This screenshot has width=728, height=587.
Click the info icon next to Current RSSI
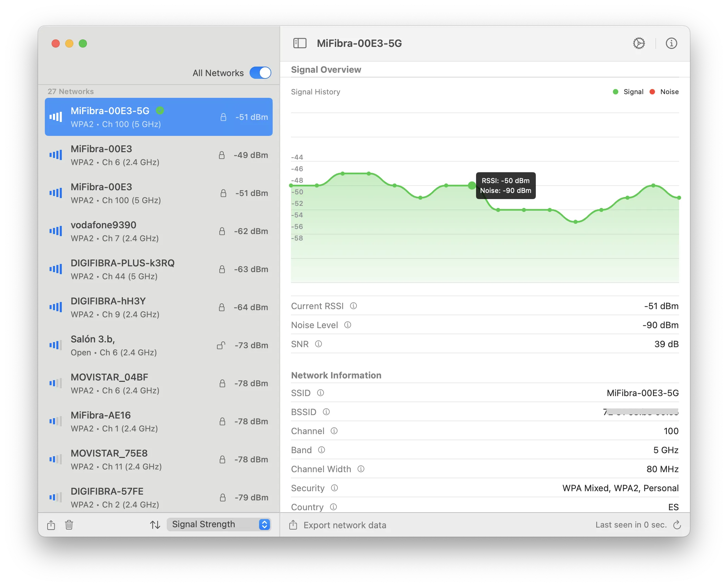[x=353, y=306]
